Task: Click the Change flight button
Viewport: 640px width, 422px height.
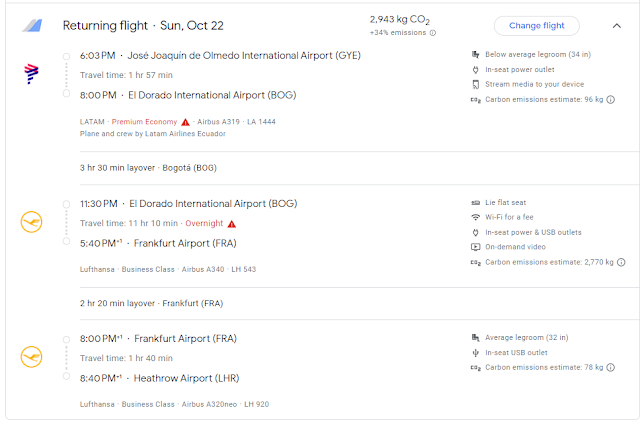Action: click(x=536, y=25)
